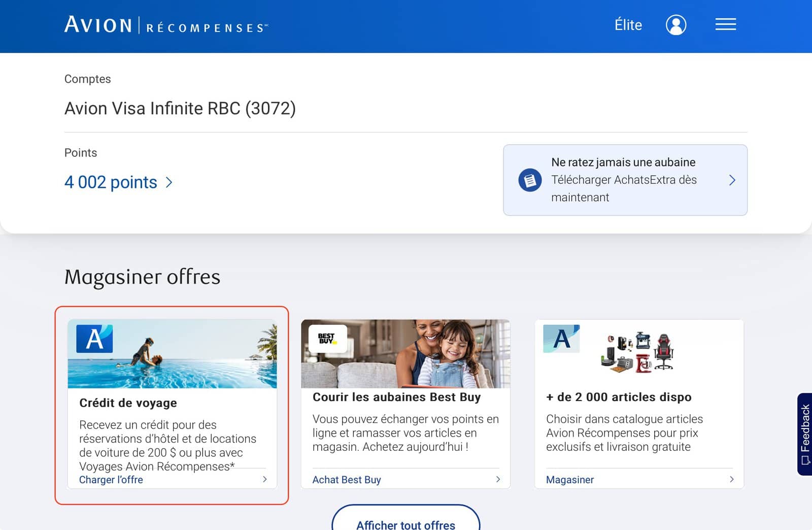Image resolution: width=812 pixels, height=530 pixels.
Task: Open the Magasiner link
Action: (x=570, y=480)
